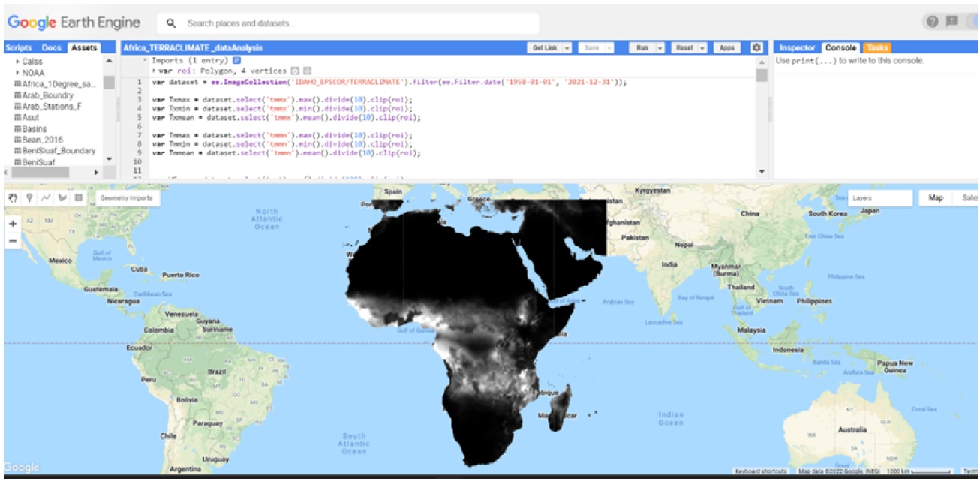Open the code editor settings gear

pos(756,47)
